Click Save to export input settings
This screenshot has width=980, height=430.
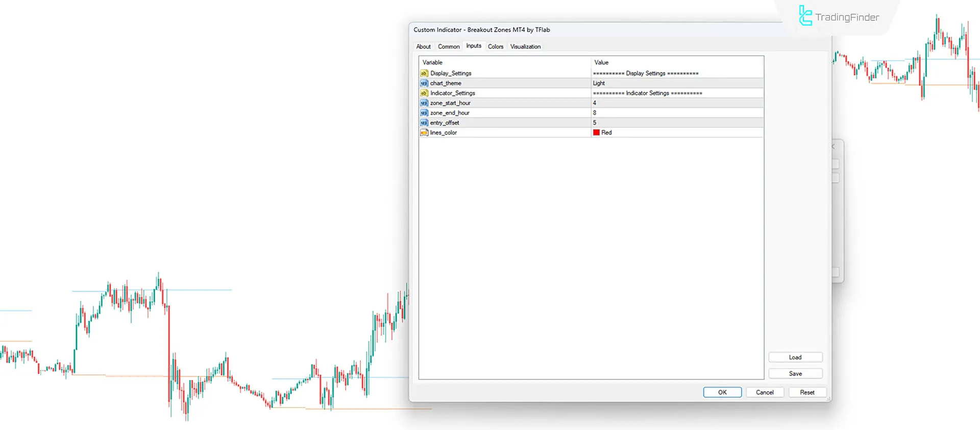(x=795, y=374)
